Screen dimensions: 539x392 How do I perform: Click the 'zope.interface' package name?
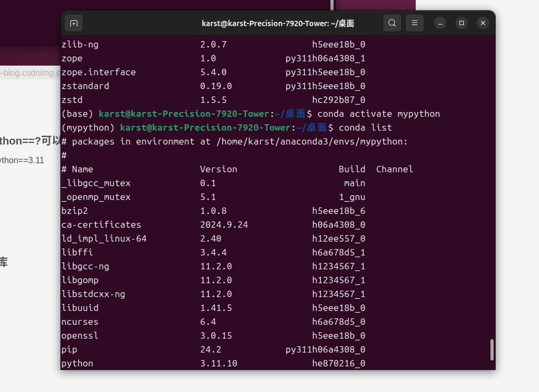[99, 72]
